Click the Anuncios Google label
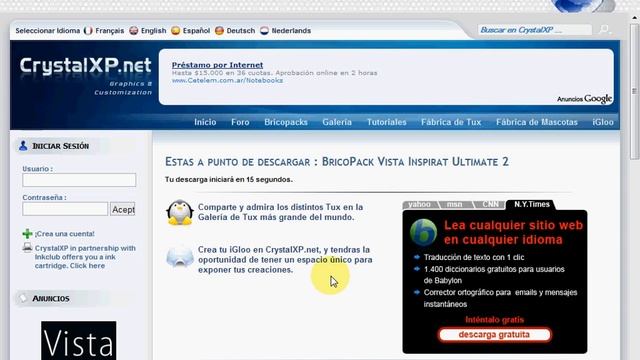 click(x=584, y=99)
